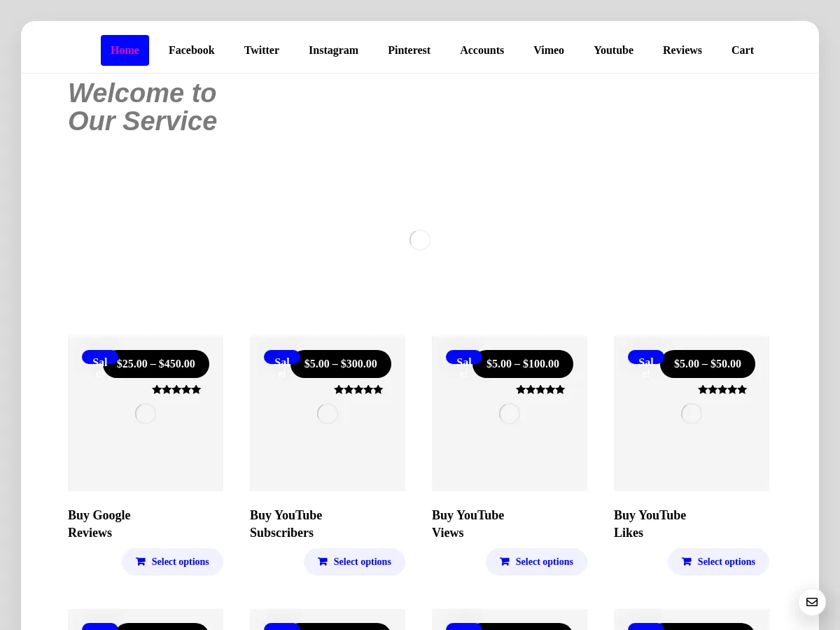The height and width of the screenshot is (630, 840).
Task: Click the cart icon on Buy Google Reviews button
Action: pos(141,561)
